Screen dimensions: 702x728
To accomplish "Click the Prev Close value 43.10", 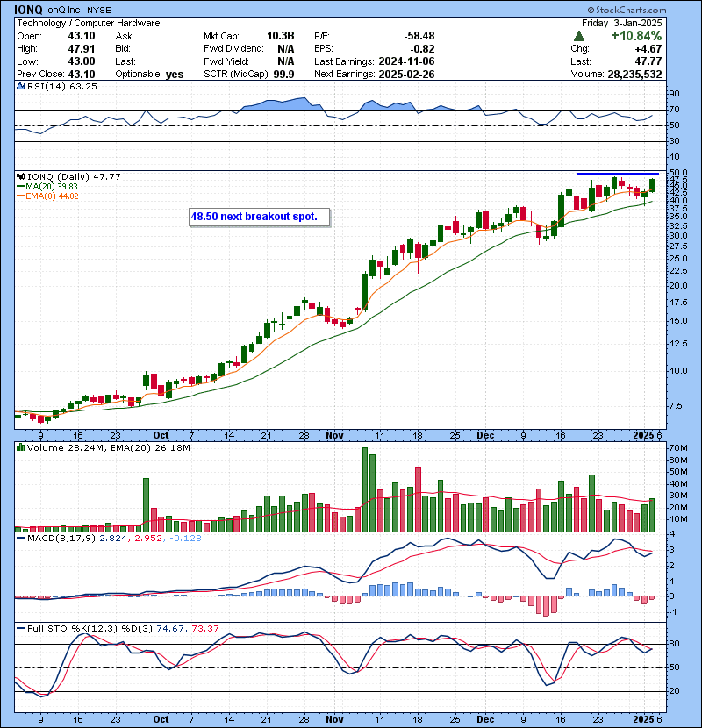I will tap(82, 75).
